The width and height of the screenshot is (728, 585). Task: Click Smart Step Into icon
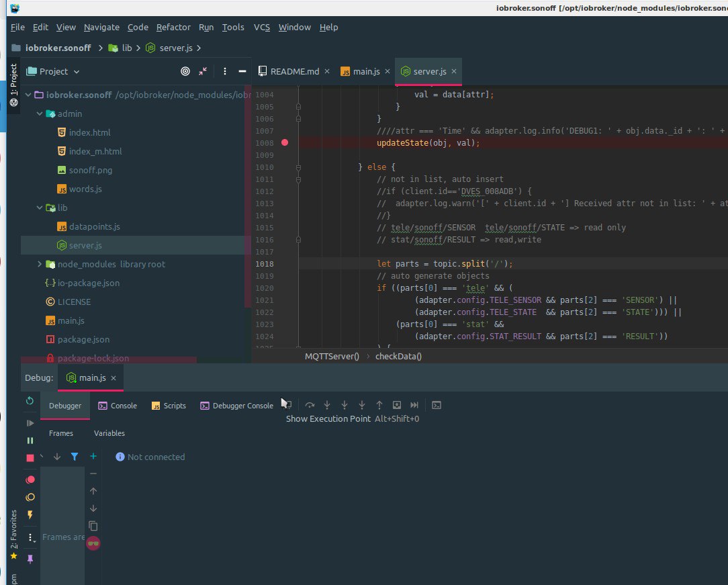(362, 405)
